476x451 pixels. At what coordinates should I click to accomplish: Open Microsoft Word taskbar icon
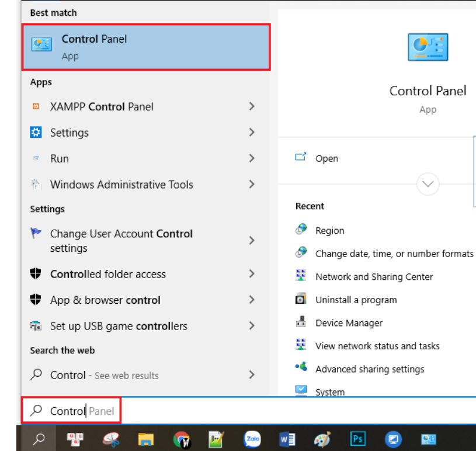point(287,439)
